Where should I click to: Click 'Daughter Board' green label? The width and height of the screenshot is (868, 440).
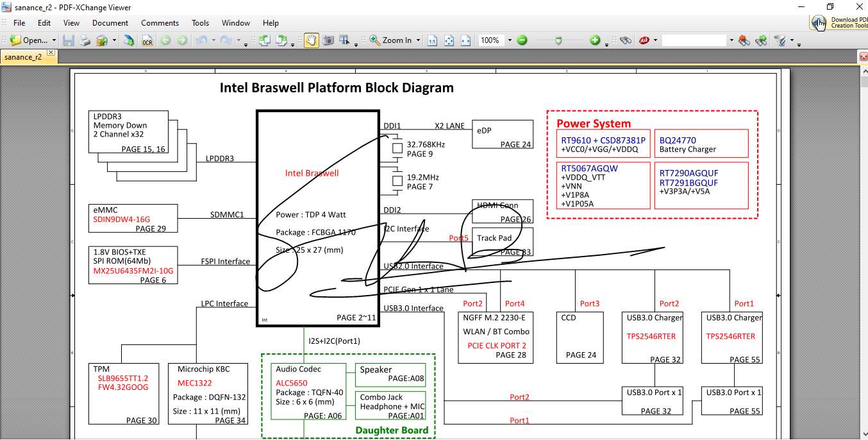pyautogui.click(x=392, y=430)
